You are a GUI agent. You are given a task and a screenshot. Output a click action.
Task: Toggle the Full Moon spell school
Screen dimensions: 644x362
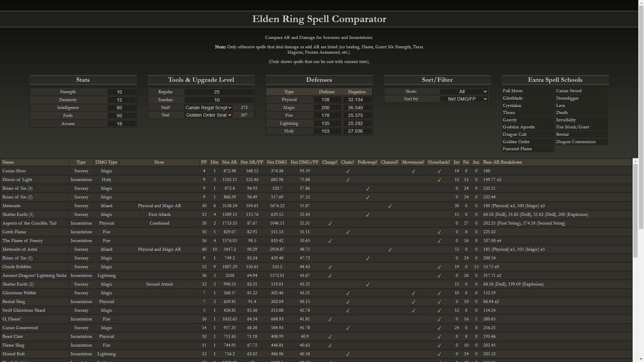pyautogui.click(x=528, y=91)
